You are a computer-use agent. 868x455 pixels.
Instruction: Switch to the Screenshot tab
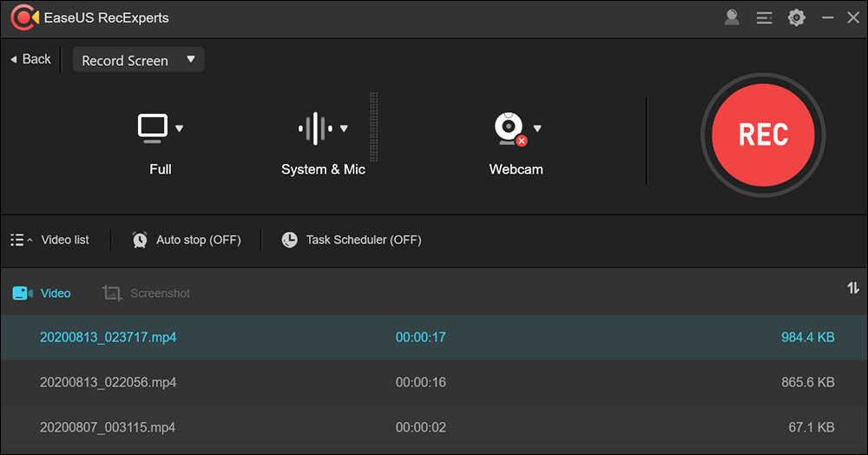coord(147,293)
